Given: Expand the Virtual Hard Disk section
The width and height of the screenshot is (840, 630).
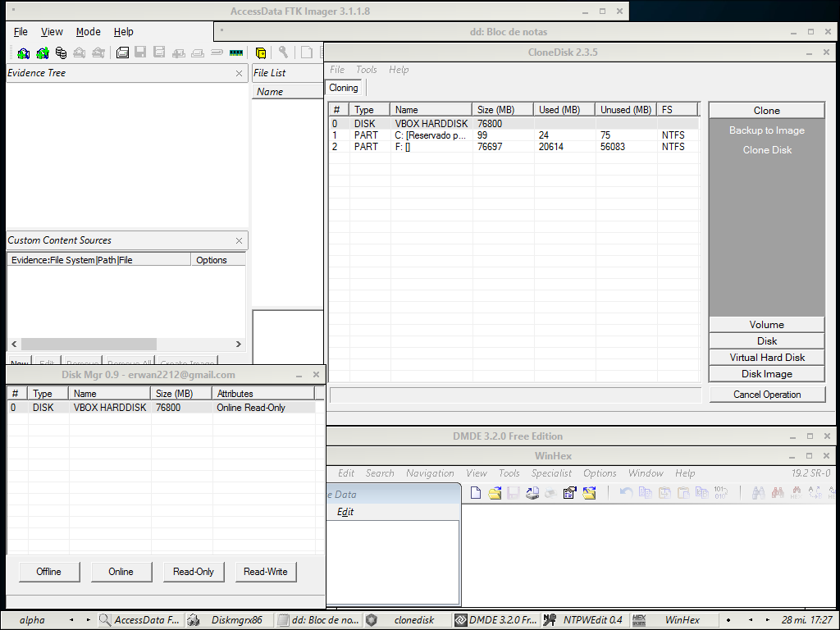Looking at the screenshot, I should 766,358.
